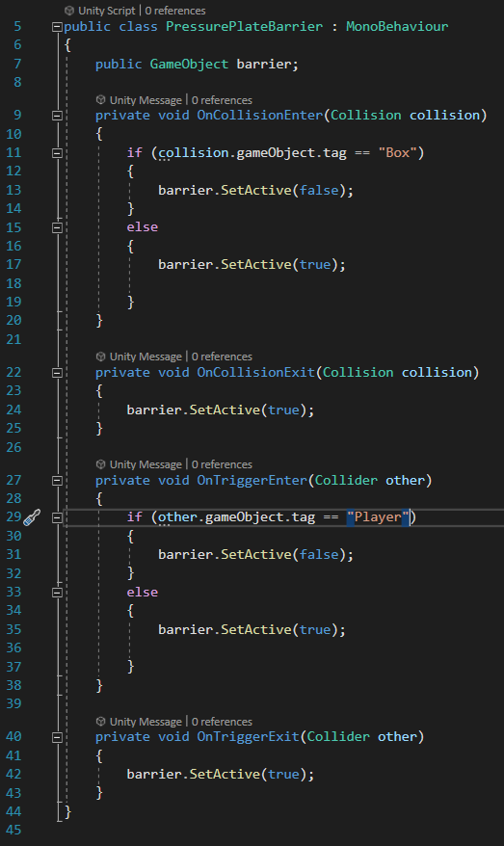Click the "Box" string literal on line 11
Viewport: 504px width, 846px height.
tap(397, 152)
